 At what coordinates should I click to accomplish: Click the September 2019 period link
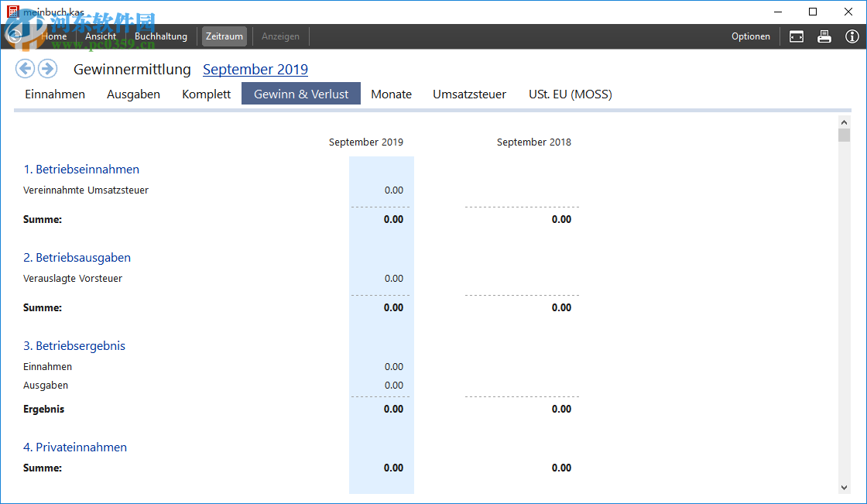coord(255,69)
